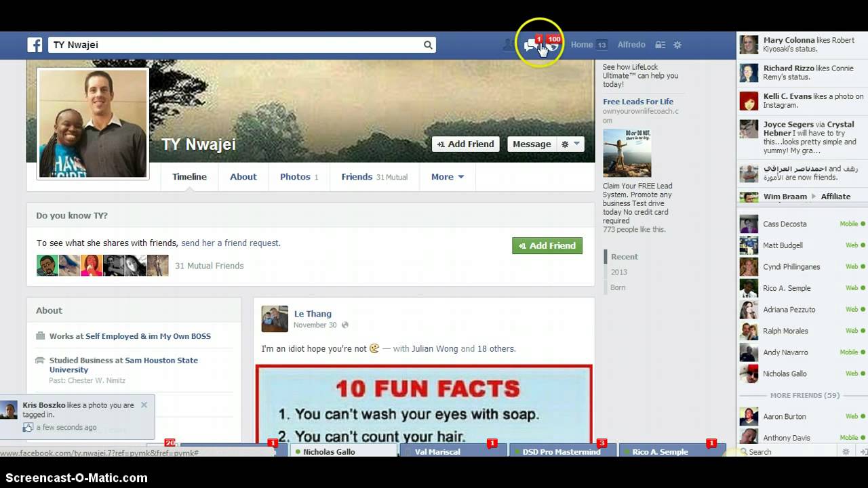Open Alfredo's profile link in top bar
868x488 pixels.
pyautogui.click(x=631, y=45)
